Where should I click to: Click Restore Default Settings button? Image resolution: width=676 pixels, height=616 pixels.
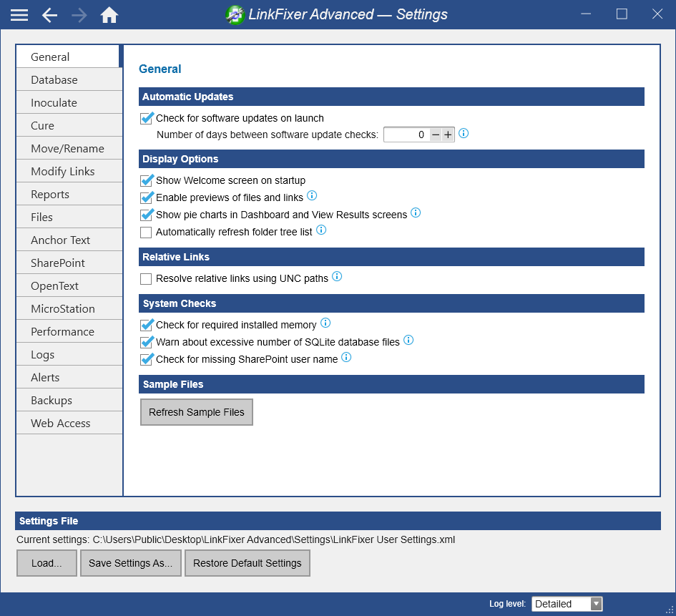[248, 563]
